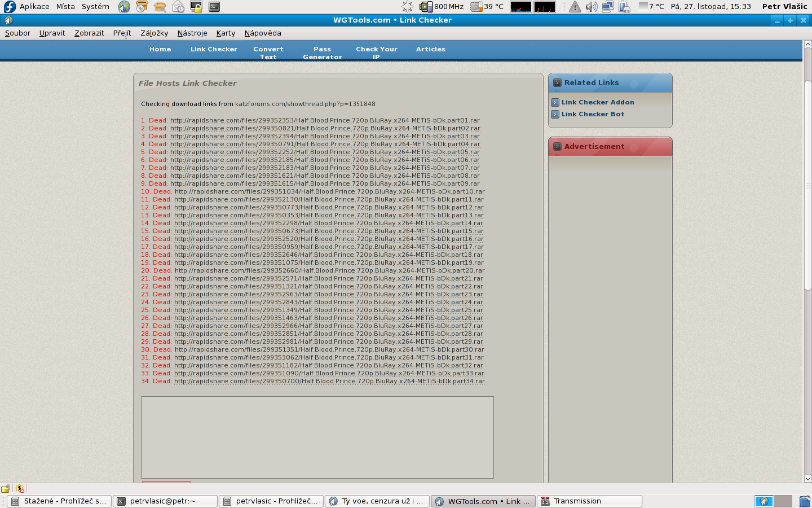Click the page vertical scrollbar

click(x=807, y=186)
